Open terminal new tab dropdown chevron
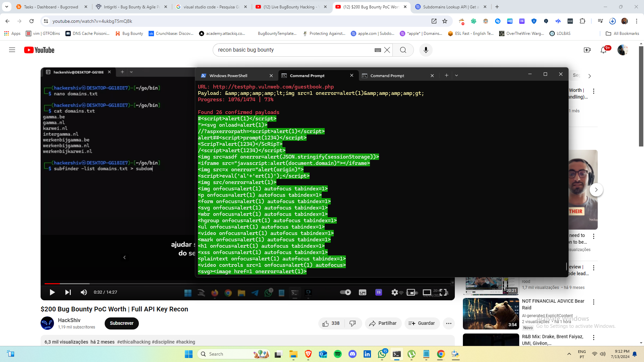Screen dimensions: 644x362 click(457, 75)
